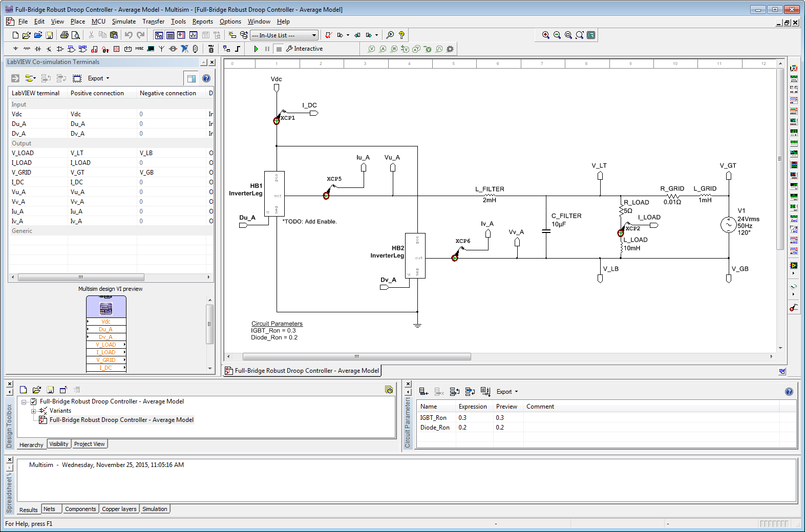Click the selection rectangle icon in LabVIEW panel

coord(77,78)
